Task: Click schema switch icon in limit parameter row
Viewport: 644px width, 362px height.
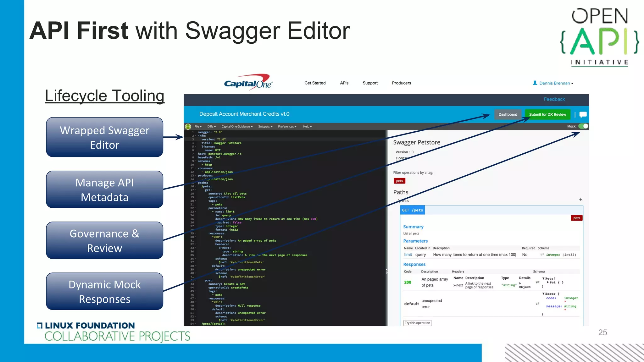Action: tap(542, 255)
